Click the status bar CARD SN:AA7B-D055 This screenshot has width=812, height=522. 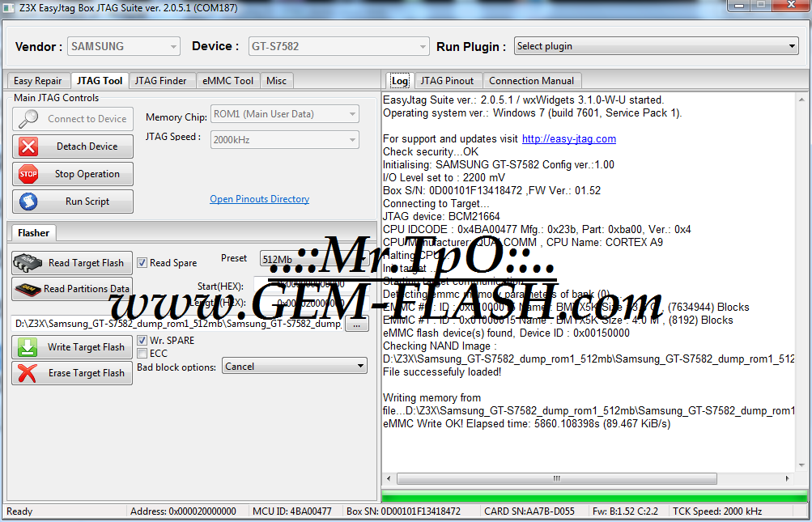(529, 511)
